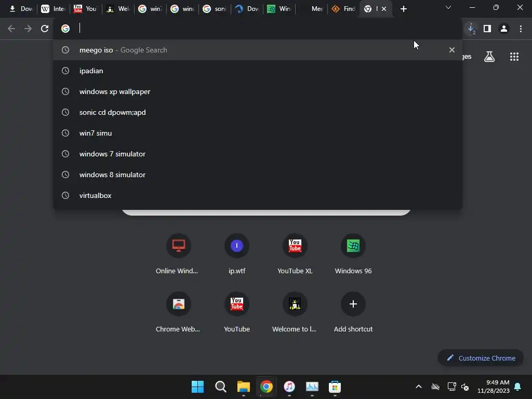The height and width of the screenshot is (399, 532).
Task: Switch to the 'Mee' tab
Action: (x=312, y=9)
